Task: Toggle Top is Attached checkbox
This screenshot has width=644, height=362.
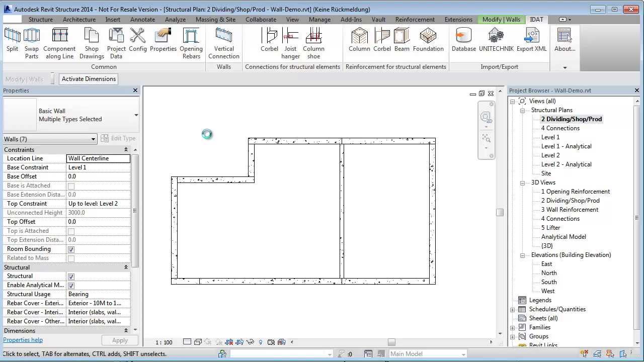Action: [71, 231]
